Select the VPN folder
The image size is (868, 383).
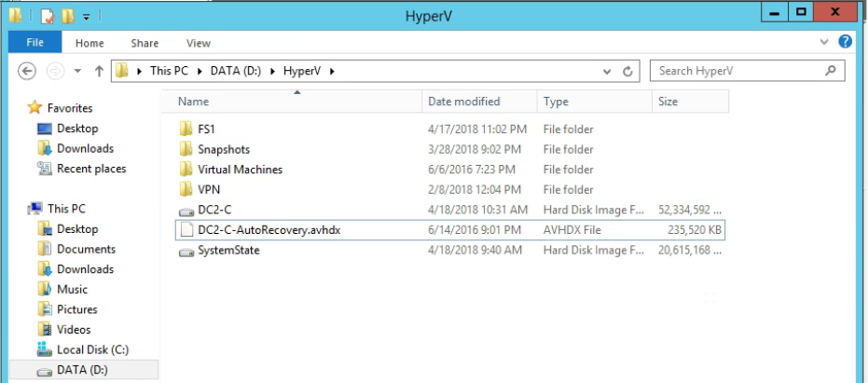point(209,190)
